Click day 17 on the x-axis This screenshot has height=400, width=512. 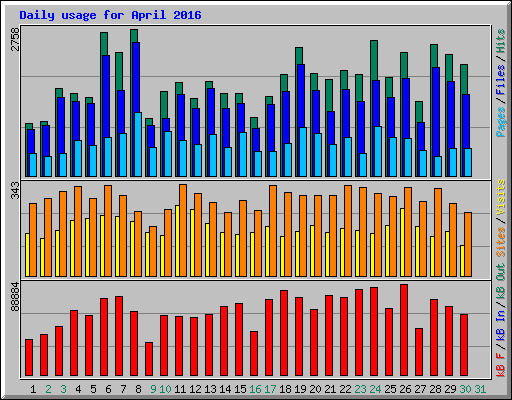pos(270,389)
